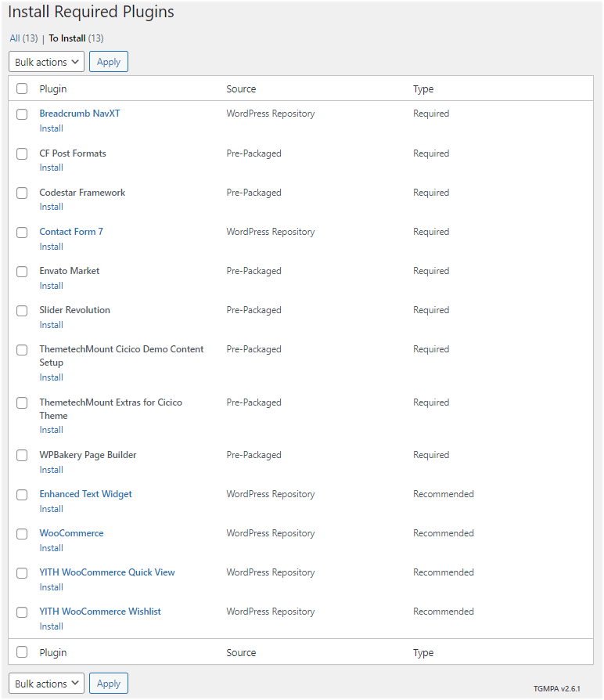Viewport: 604px width, 700px height.
Task: Install Envato Market via Install link
Action: (52, 286)
